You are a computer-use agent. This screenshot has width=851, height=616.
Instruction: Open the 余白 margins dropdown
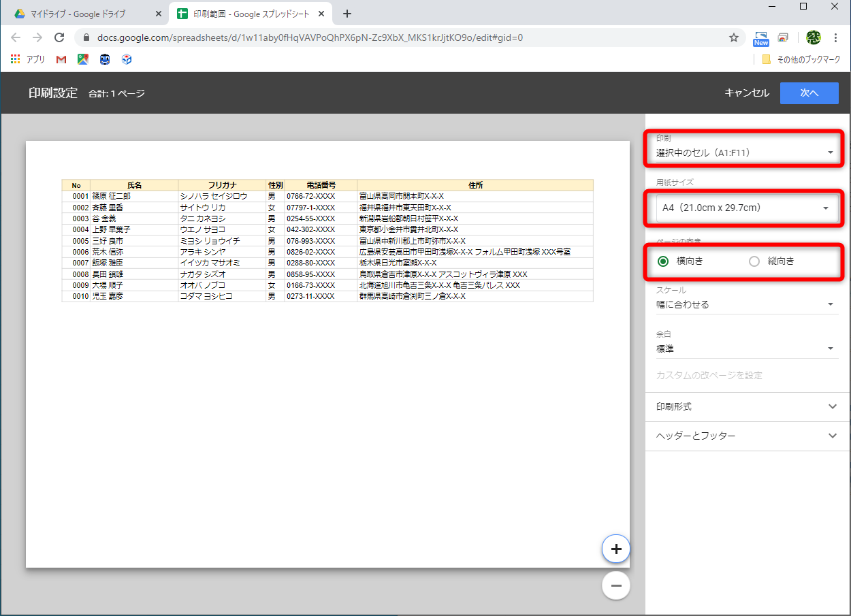coord(747,348)
